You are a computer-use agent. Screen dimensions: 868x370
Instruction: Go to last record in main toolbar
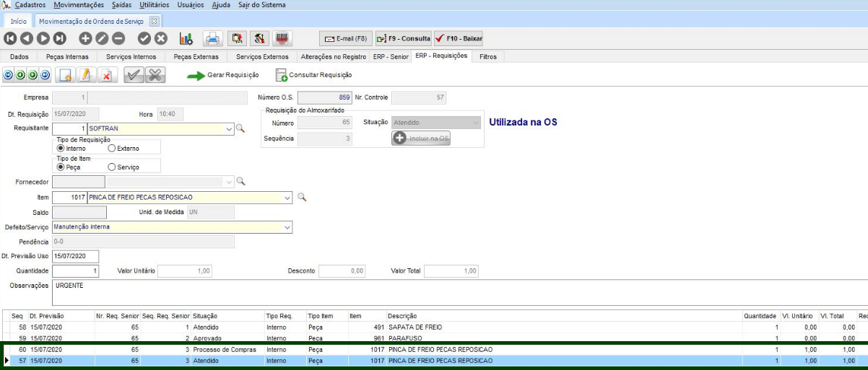tap(60, 38)
